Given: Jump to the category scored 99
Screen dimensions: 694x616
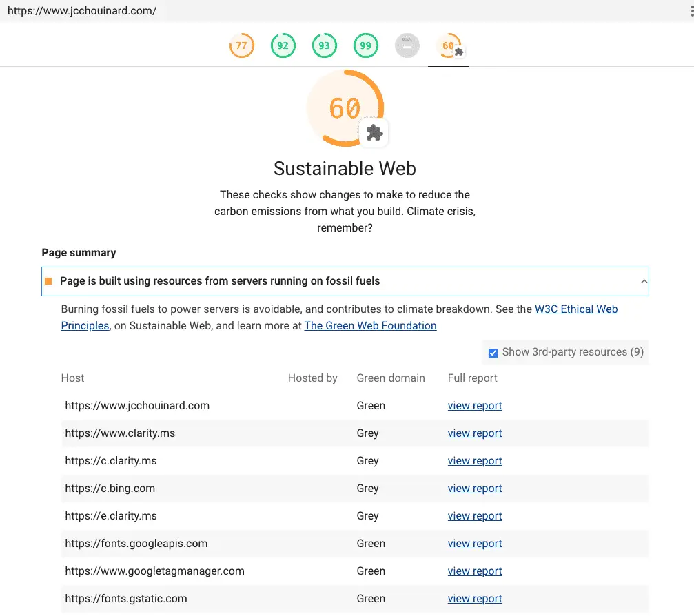Looking at the screenshot, I should click(365, 45).
